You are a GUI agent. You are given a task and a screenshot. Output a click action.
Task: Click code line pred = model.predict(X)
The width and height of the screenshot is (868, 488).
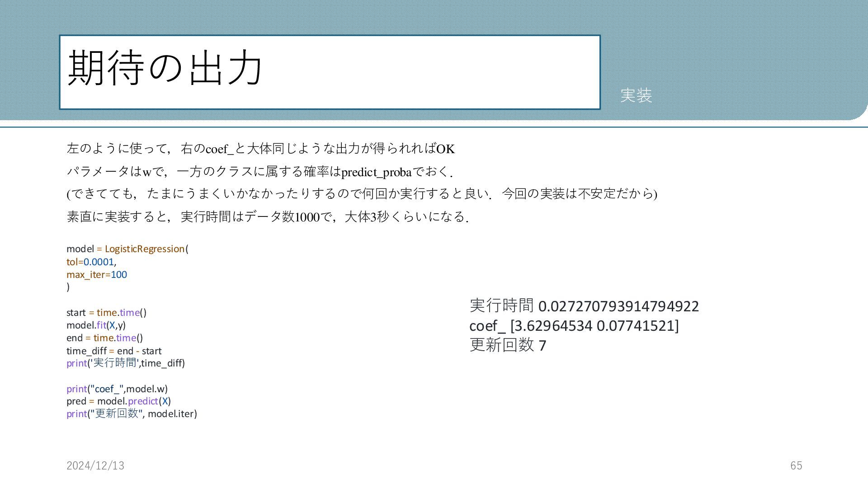click(118, 401)
